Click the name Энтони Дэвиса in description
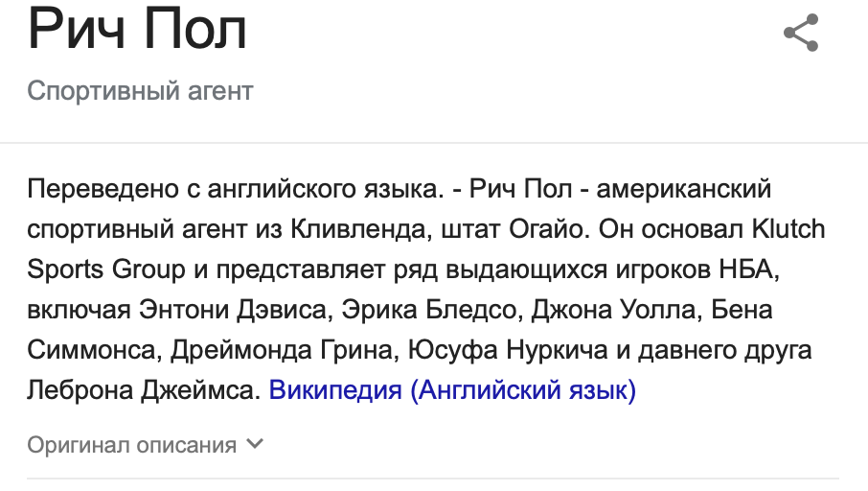This screenshot has width=868, height=491. click(x=236, y=310)
